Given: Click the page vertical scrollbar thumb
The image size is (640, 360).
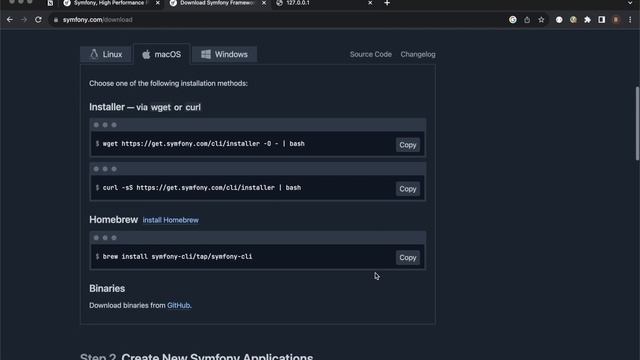Looking at the screenshot, I should [x=637, y=124].
